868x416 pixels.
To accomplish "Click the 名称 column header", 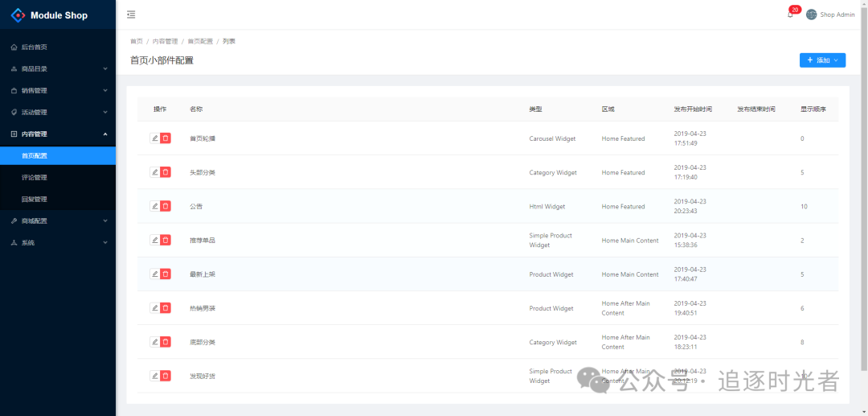I will click(x=196, y=109).
